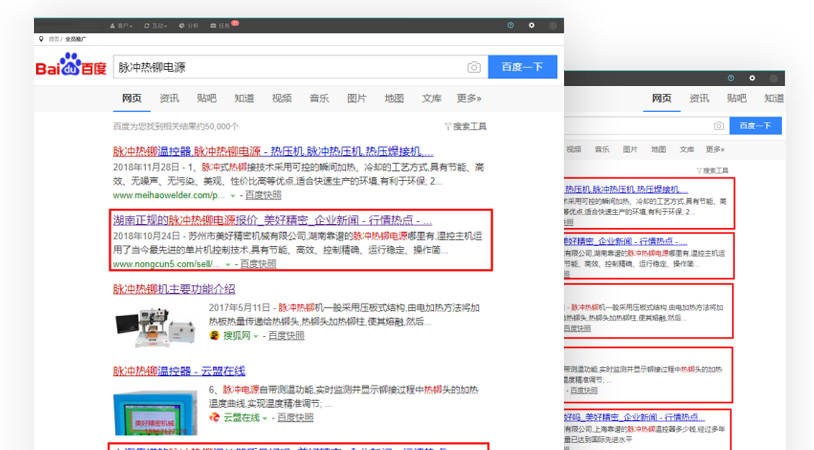Click www.nongcun5.com green URL
Screen dimensions: 814x450
pos(167,264)
